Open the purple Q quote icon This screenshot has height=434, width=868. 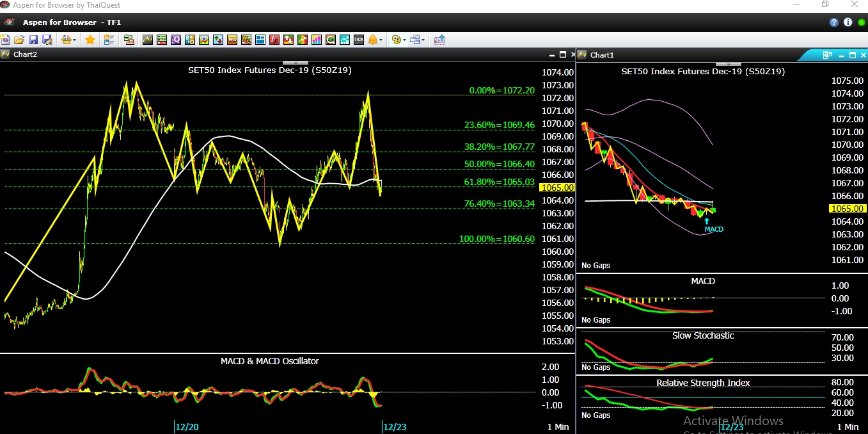tap(175, 40)
